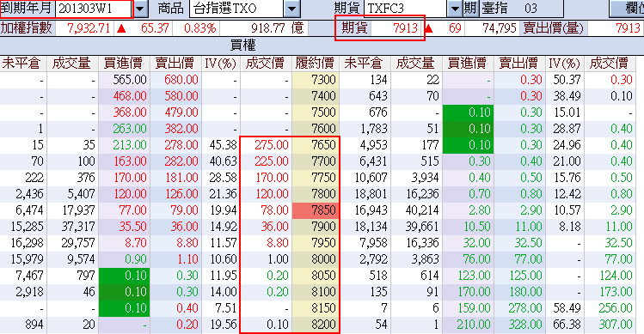The image size is (644, 334).
Task: Click call last price 275.00
Action: [271, 145]
